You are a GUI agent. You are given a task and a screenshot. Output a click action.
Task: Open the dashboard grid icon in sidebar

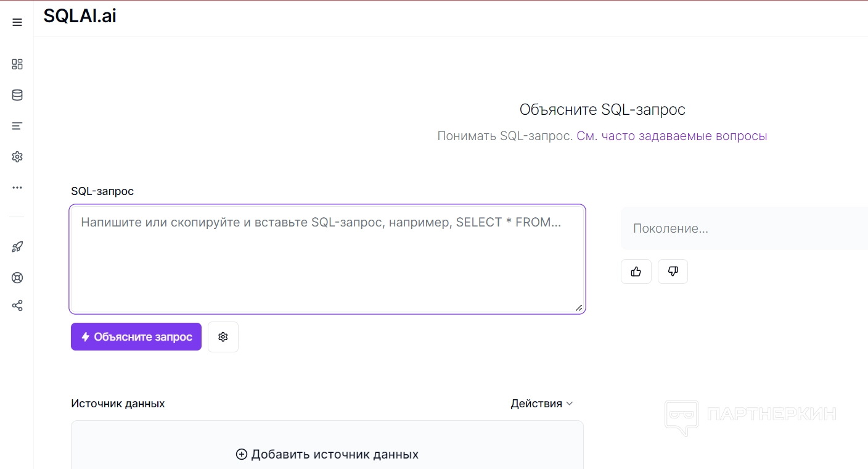coord(17,64)
